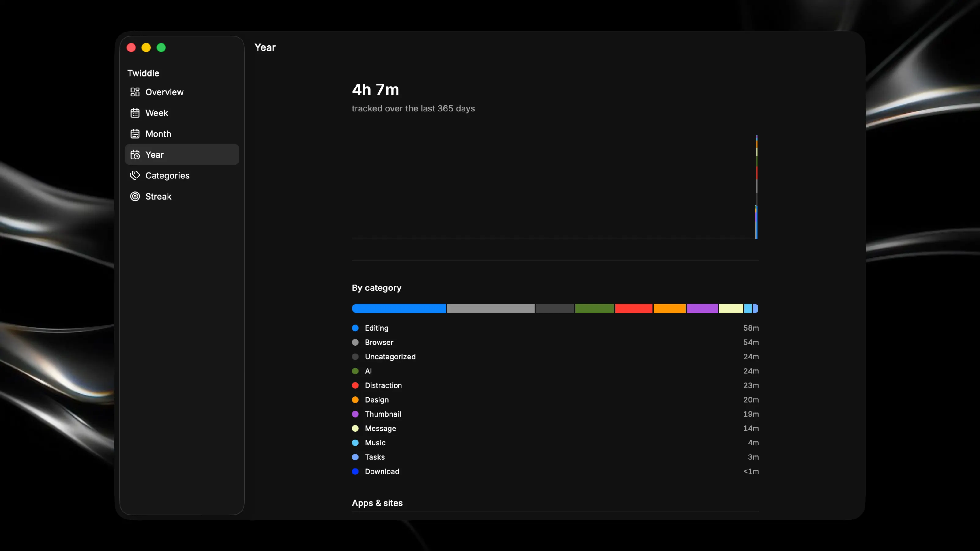
Task: Select the Year view label
Action: 154,155
